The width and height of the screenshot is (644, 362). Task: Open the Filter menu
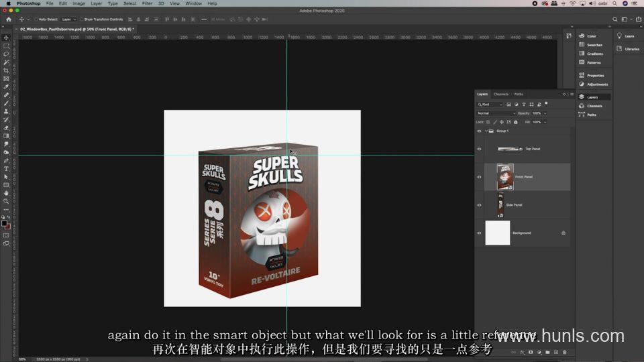click(x=147, y=3)
